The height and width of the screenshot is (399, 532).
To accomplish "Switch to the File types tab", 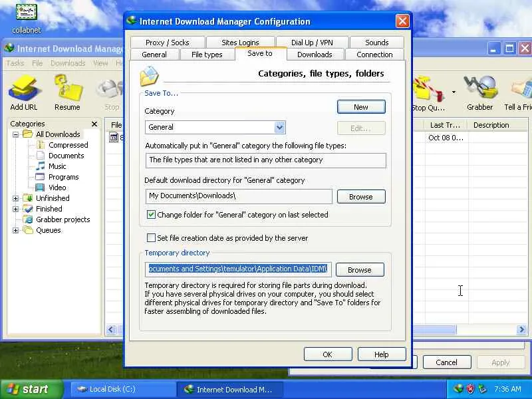I will click(x=207, y=55).
